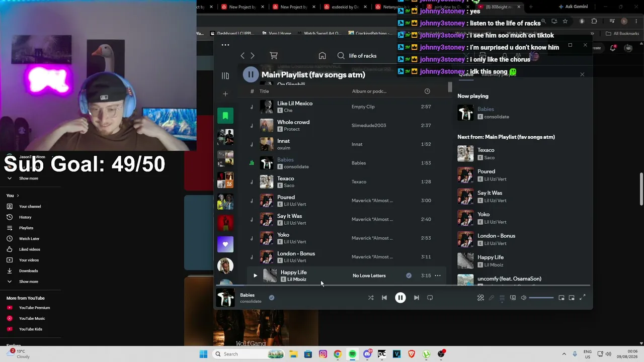This screenshot has width=644, height=362.
Task: Skip to next track
Action: [x=417, y=298]
